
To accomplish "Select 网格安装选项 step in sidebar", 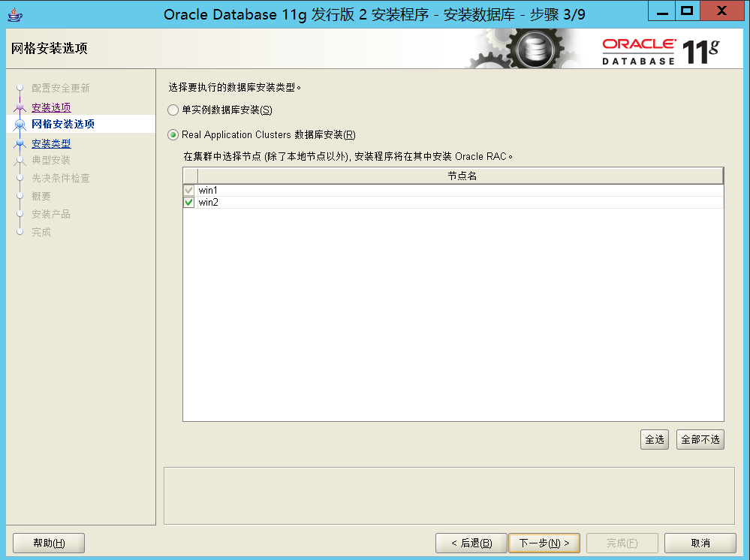I will coord(63,124).
